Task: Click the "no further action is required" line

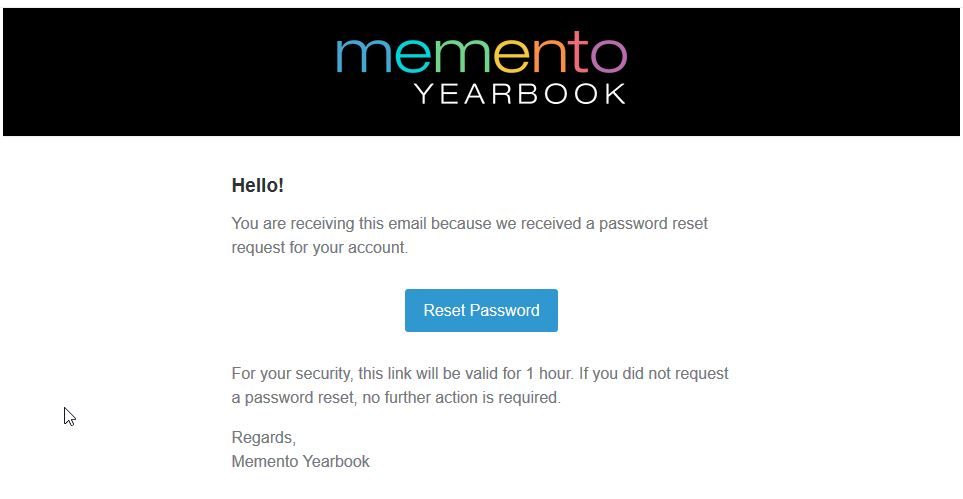Action: [x=461, y=398]
